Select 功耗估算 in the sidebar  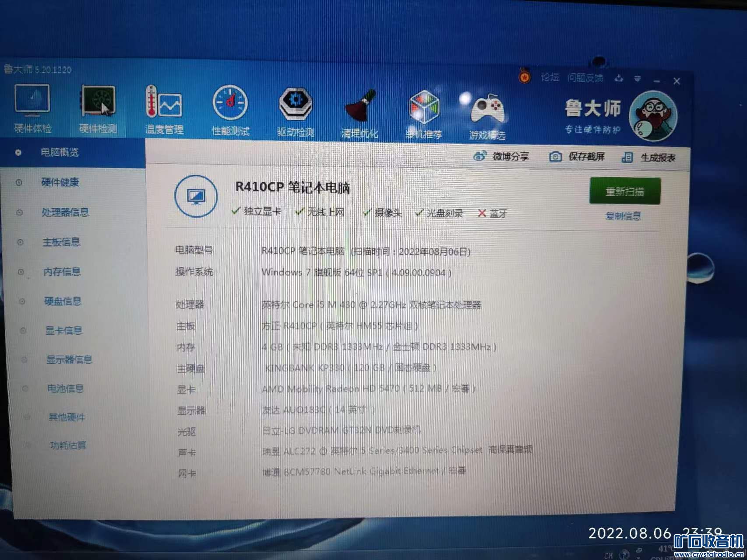68,445
